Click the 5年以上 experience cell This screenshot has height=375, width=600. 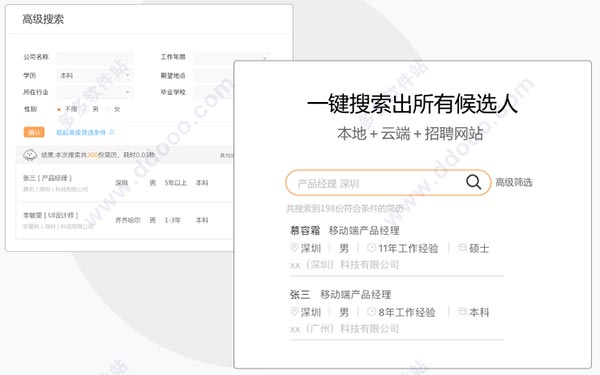(x=176, y=183)
